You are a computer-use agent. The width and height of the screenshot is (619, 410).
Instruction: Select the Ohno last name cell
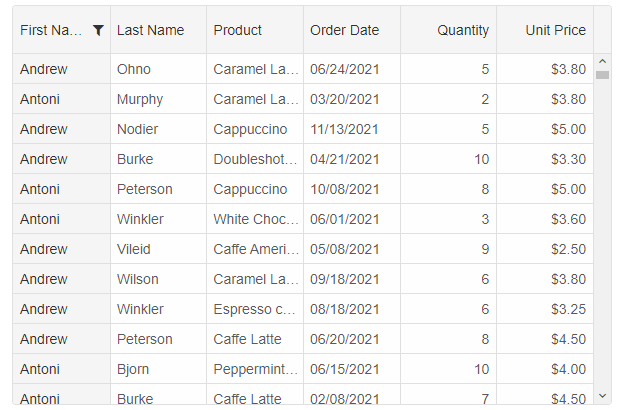click(x=158, y=69)
